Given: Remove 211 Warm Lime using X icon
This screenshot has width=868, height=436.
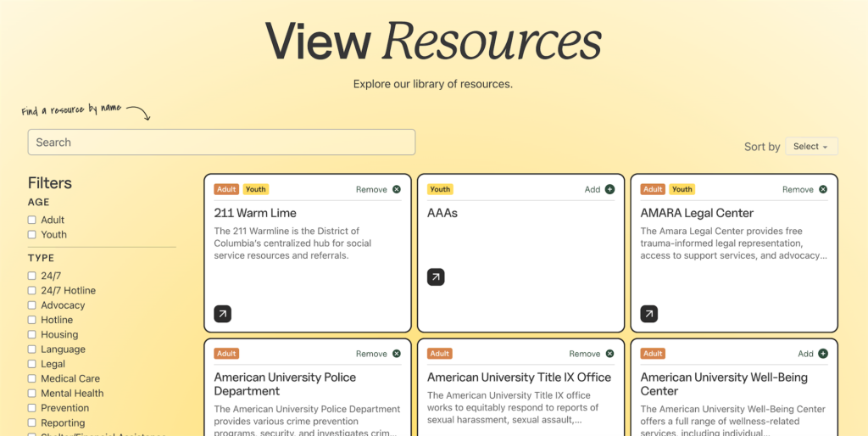Looking at the screenshot, I should 396,190.
